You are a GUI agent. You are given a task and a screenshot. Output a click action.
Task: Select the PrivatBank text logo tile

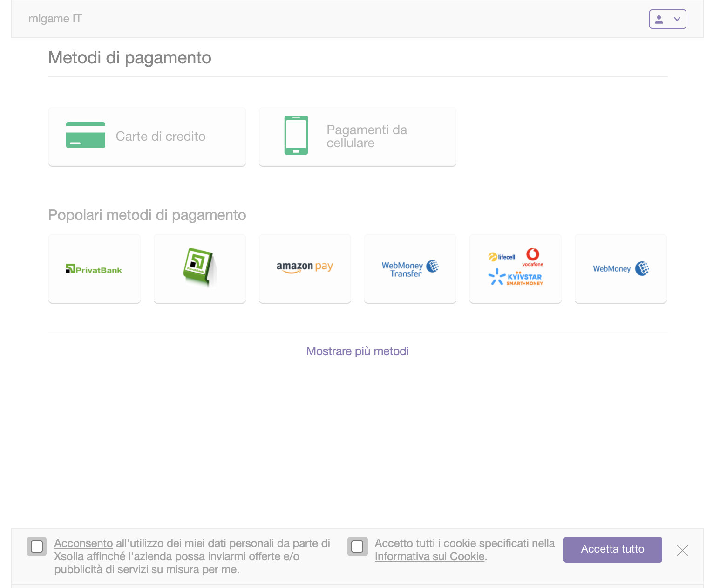click(x=95, y=269)
